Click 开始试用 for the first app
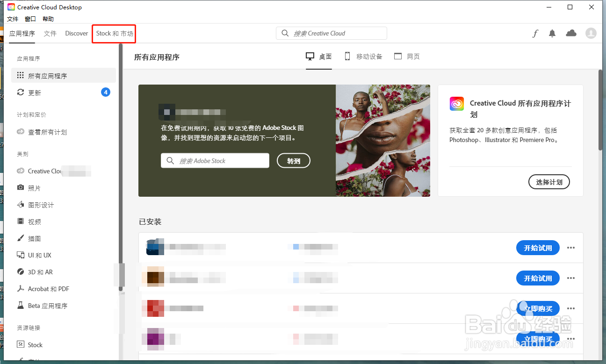This screenshot has width=606, height=364. [538, 248]
